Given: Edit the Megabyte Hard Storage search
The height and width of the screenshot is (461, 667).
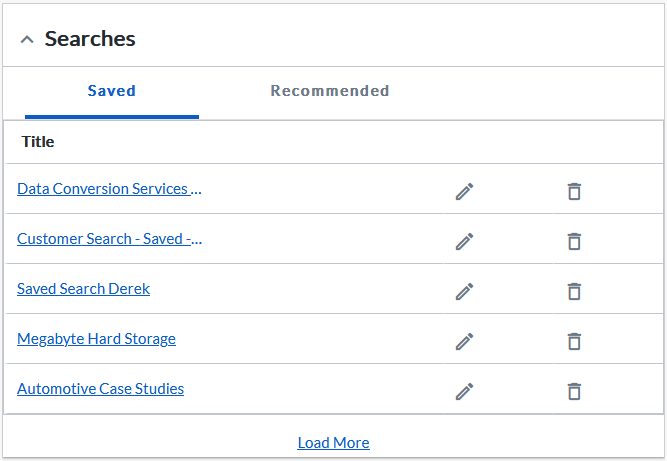Looking at the screenshot, I should [465, 341].
